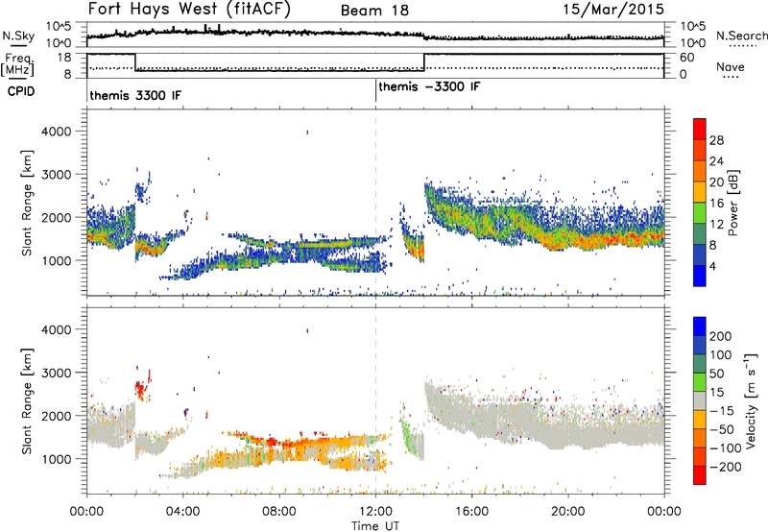This screenshot has height=532, width=768.
Task: Click the '04:00' time axis tick label
Action: point(182,512)
